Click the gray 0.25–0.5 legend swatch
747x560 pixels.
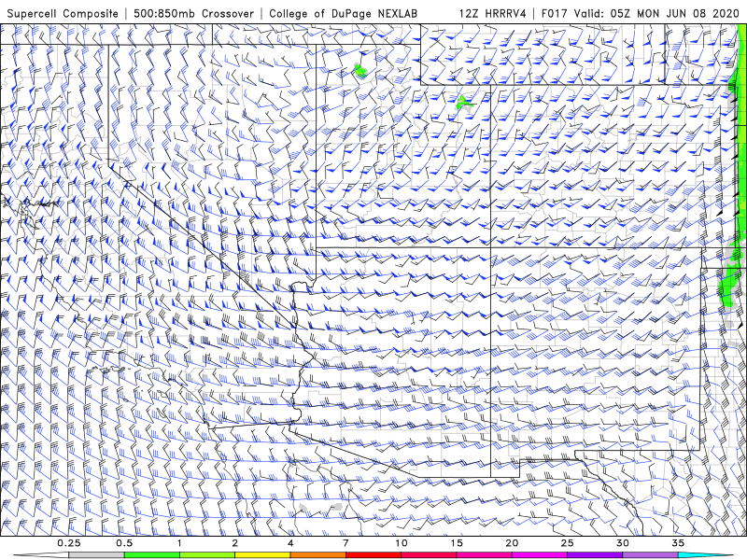(x=97, y=555)
